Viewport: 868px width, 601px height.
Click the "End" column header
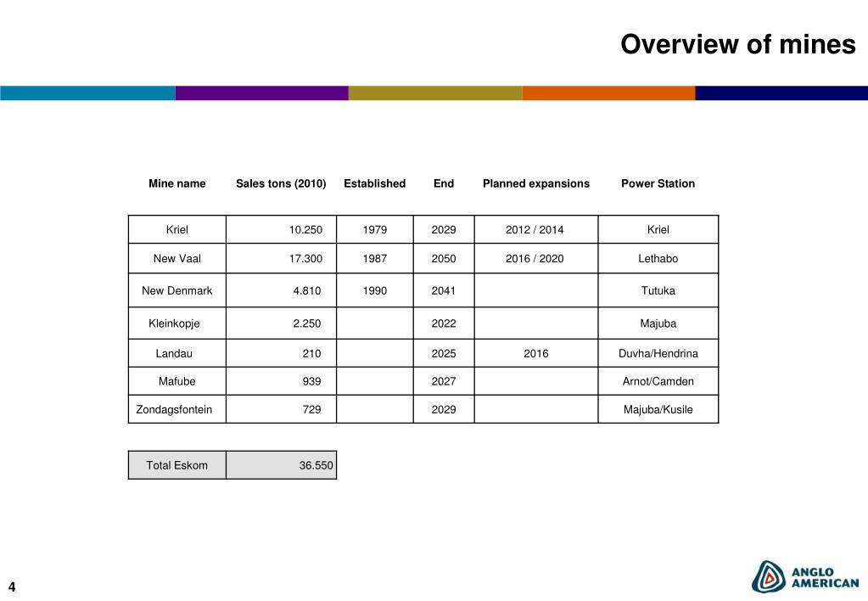(x=444, y=183)
